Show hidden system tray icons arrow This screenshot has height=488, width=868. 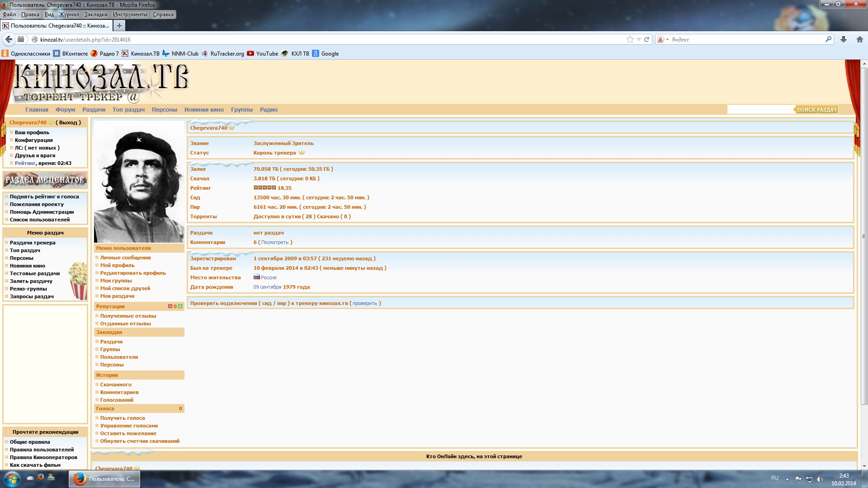point(787,479)
